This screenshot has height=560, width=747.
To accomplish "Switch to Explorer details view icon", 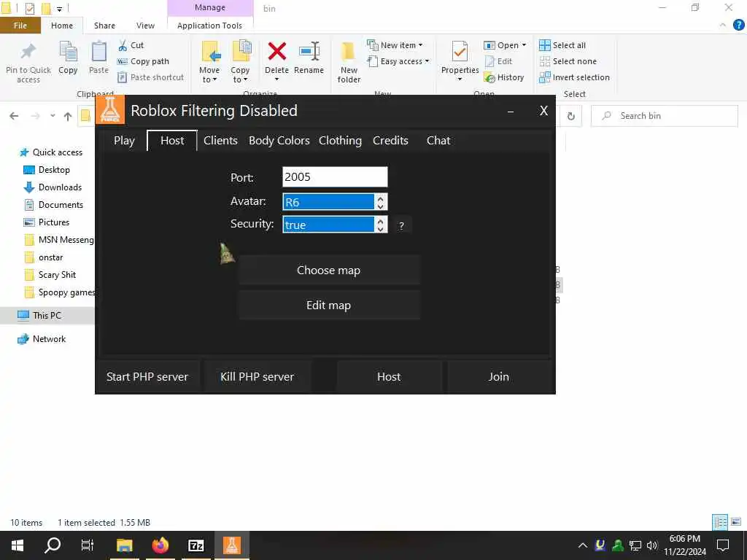I will [x=720, y=522].
